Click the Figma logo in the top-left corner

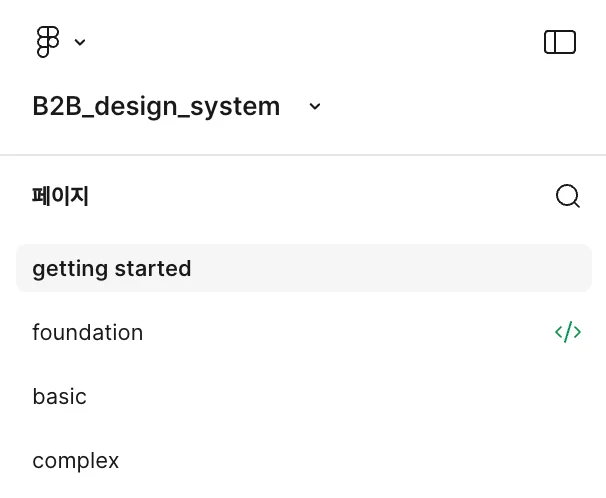click(x=47, y=42)
